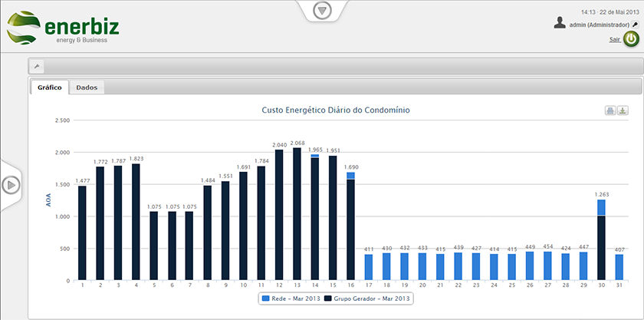The image size is (644, 320).
Task: Click the day 22 bar labeled 439
Action: 458,266
